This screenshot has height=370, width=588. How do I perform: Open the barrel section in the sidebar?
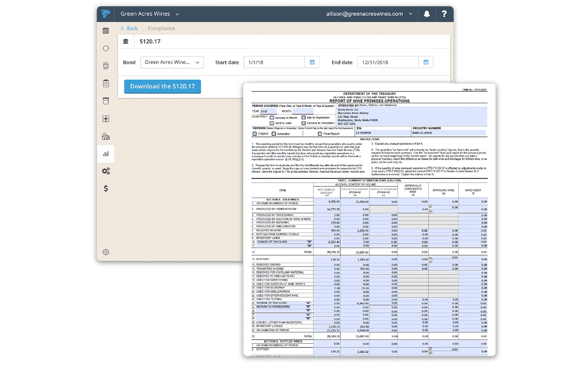[106, 66]
